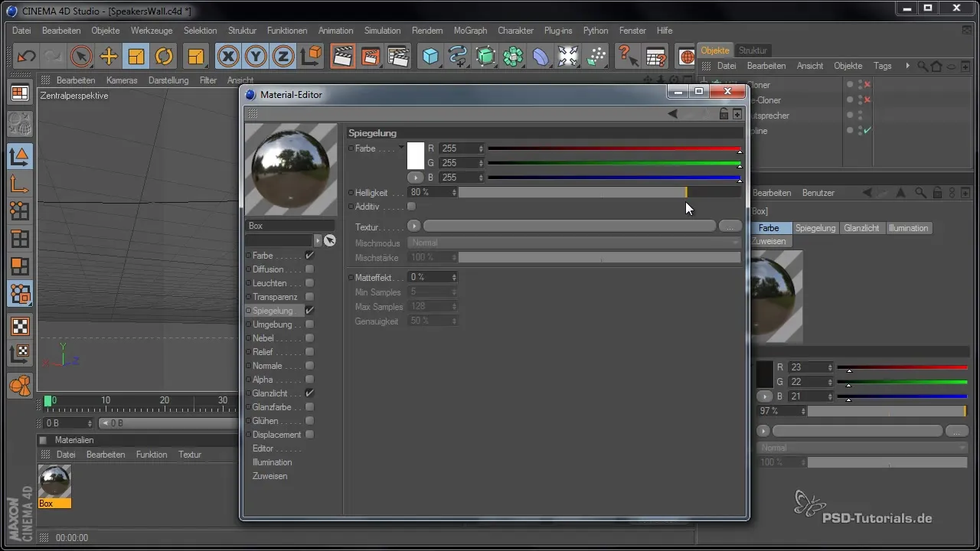Select the live selection tool
This screenshot has height=551, width=980.
[81, 56]
